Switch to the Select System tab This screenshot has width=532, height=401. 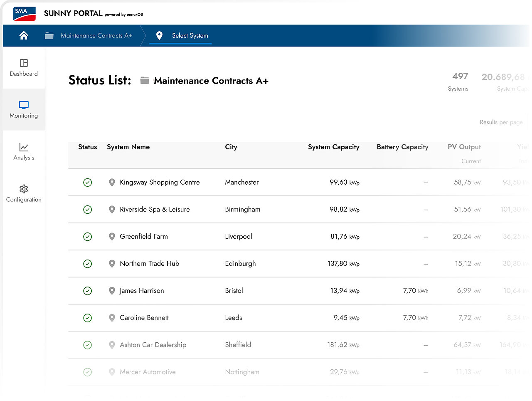pyautogui.click(x=181, y=35)
